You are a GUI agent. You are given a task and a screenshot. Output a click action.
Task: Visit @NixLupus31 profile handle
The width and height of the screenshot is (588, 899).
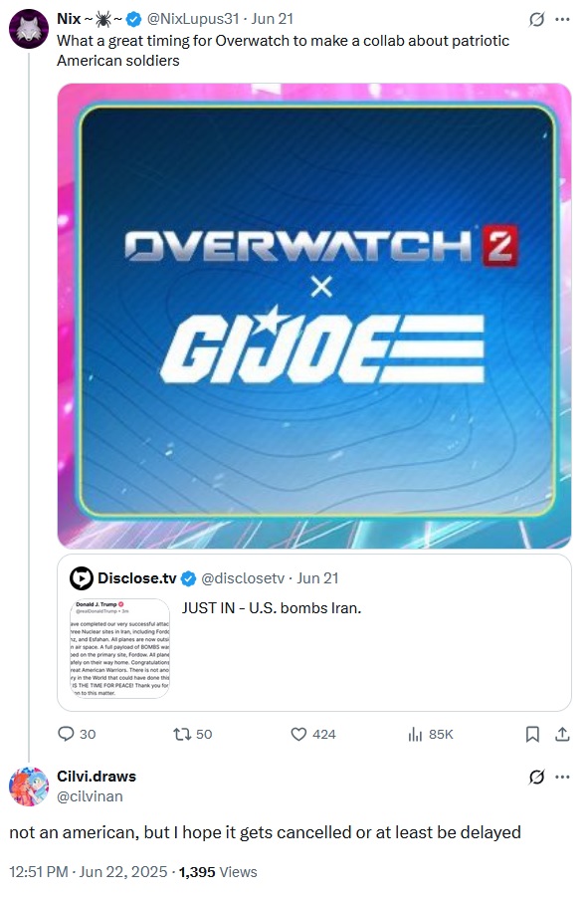pos(193,19)
